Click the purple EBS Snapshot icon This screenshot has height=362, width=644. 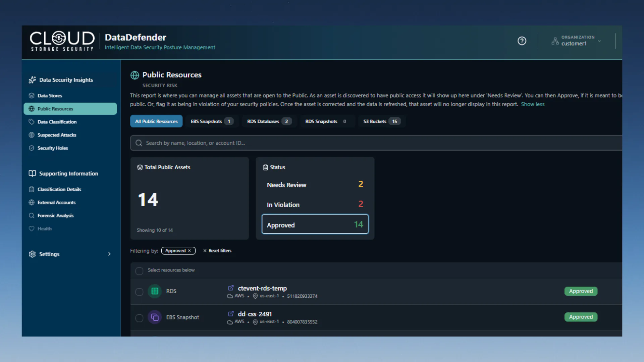tap(155, 317)
